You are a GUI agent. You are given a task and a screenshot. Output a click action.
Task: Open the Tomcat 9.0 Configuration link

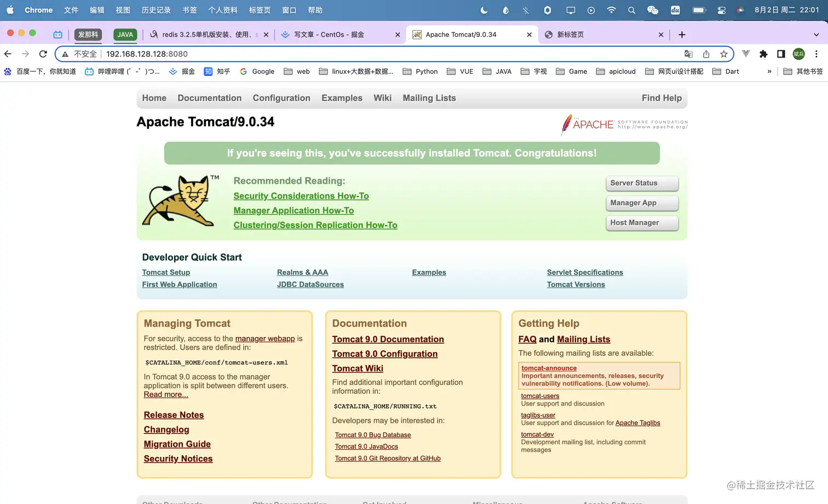385,354
